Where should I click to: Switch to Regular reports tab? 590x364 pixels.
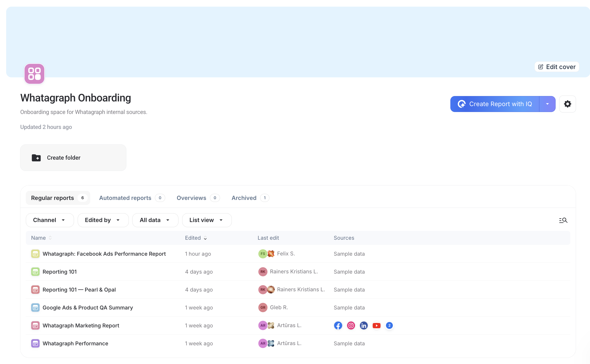click(x=58, y=198)
